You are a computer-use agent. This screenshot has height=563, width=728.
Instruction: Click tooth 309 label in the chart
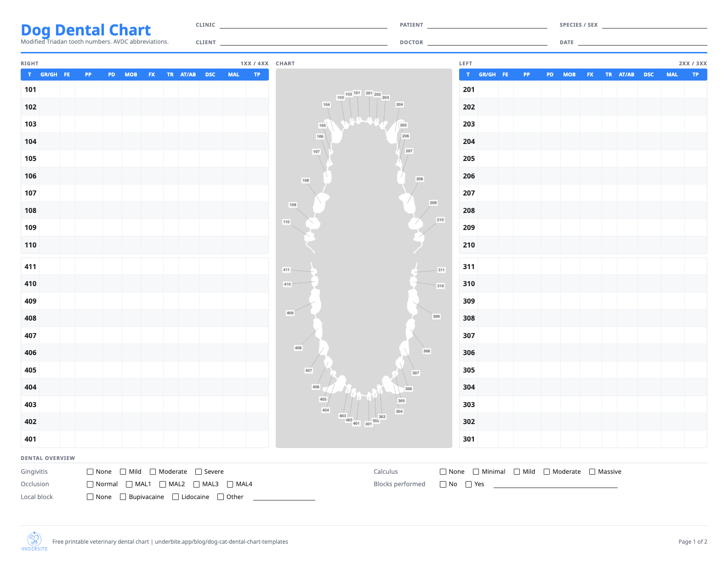coord(436,316)
